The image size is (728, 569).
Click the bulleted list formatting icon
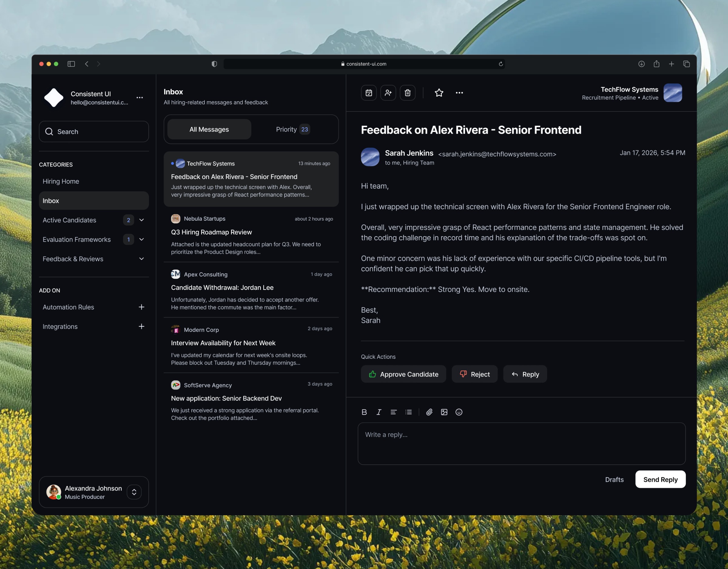(408, 412)
